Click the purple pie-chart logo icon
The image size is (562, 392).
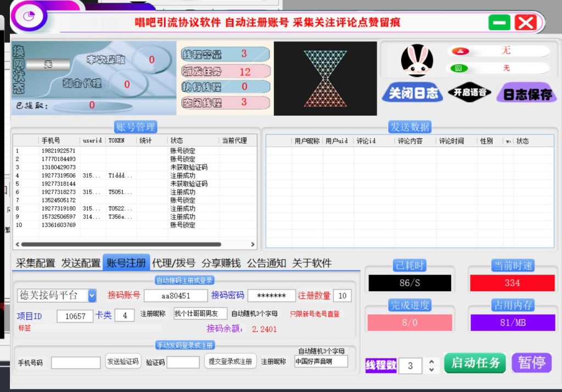click(29, 16)
